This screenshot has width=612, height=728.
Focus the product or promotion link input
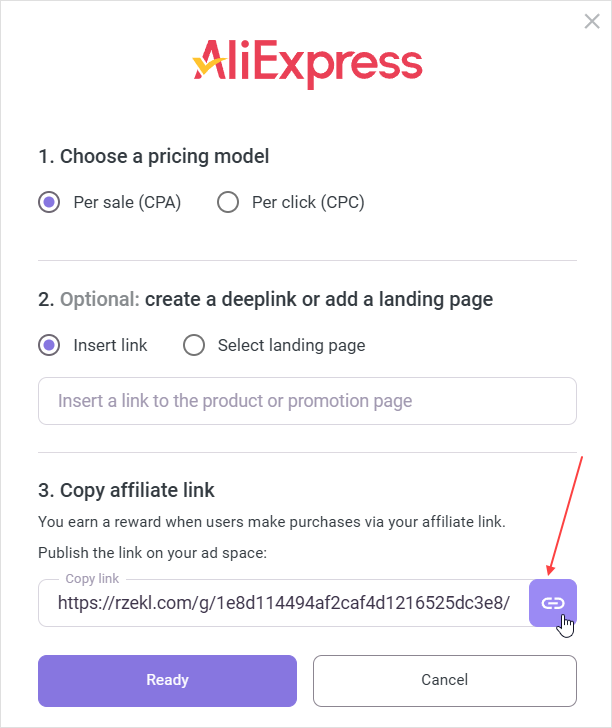(307, 401)
